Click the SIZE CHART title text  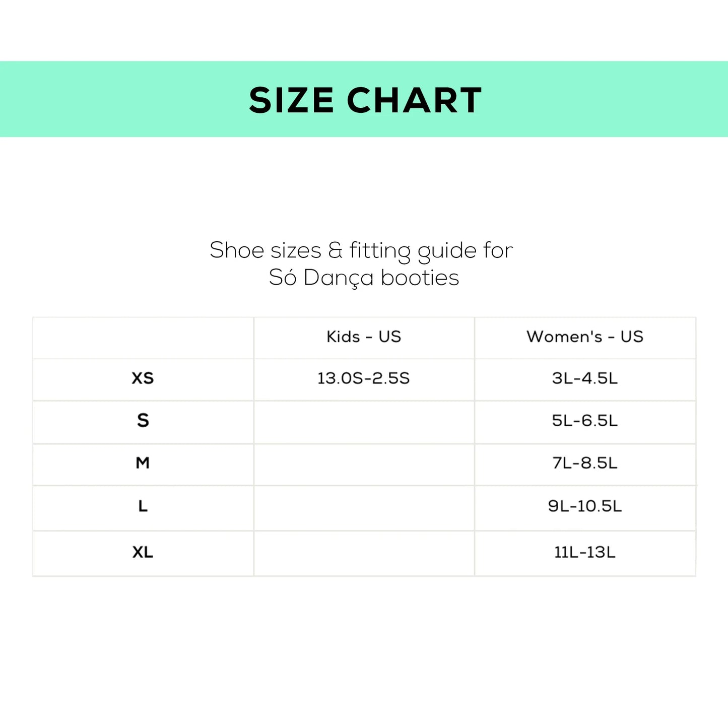[x=365, y=100]
